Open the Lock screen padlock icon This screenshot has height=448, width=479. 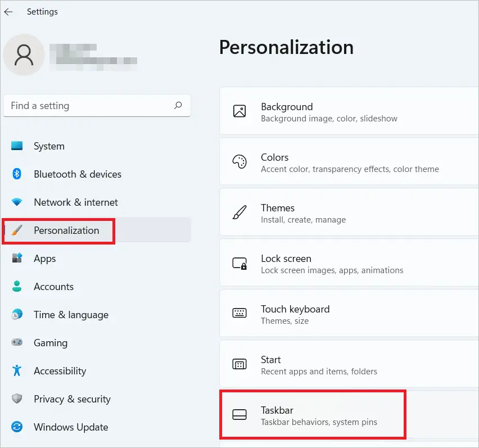click(239, 263)
